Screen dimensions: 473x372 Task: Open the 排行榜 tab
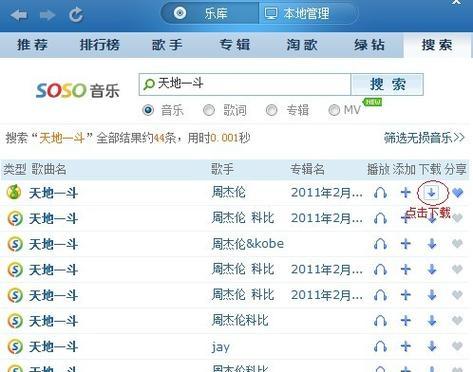pos(100,45)
